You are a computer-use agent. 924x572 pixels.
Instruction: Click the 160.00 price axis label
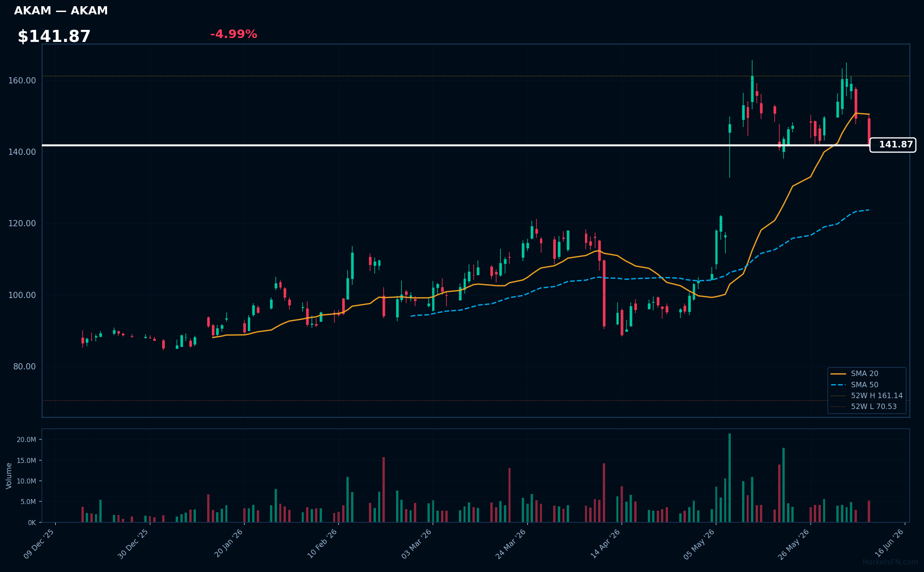tap(22, 81)
